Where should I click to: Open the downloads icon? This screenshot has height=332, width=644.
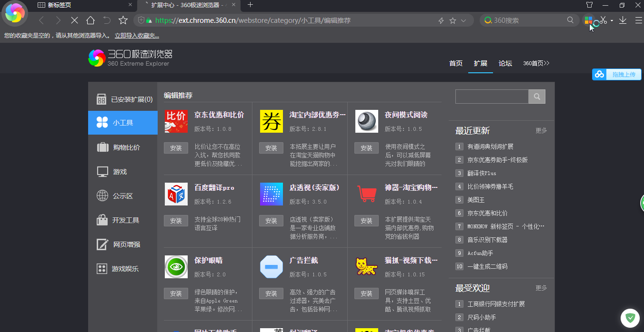(623, 20)
